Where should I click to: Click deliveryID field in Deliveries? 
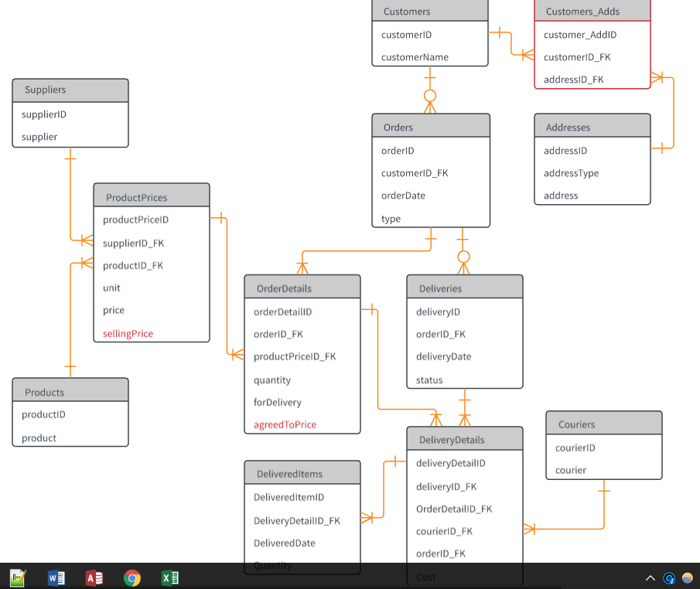[438, 312]
